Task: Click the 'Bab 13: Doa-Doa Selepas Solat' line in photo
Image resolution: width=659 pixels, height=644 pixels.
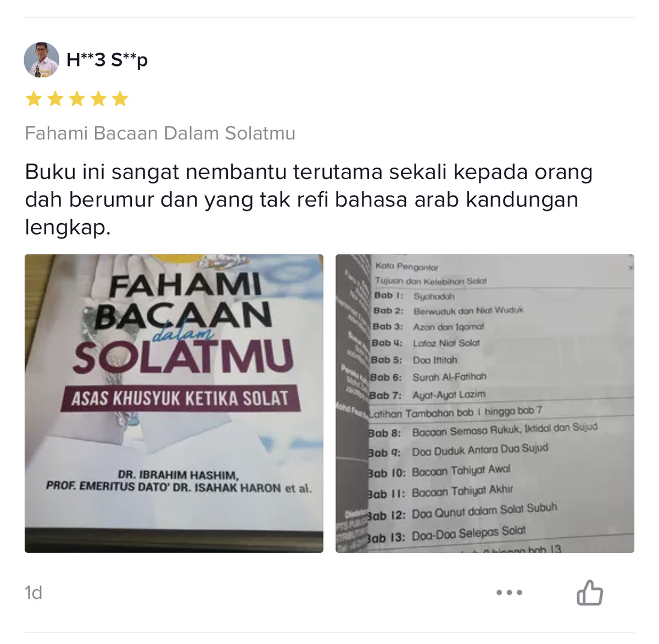Action: (x=446, y=534)
